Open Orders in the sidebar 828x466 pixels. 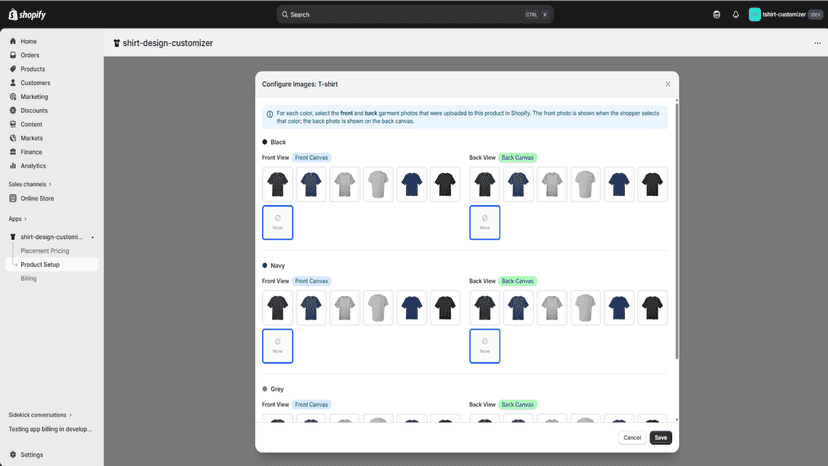click(x=30, y=55)
